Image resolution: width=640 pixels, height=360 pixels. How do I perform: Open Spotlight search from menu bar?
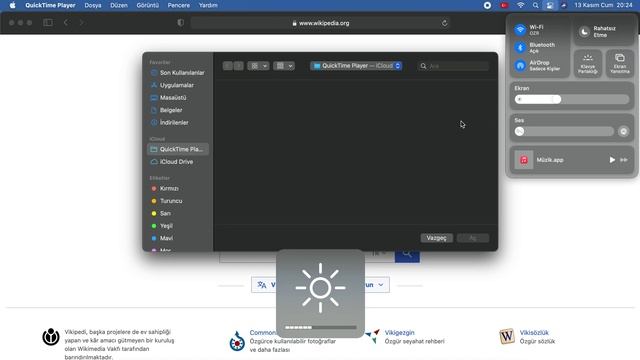click(x=536, y=5)
